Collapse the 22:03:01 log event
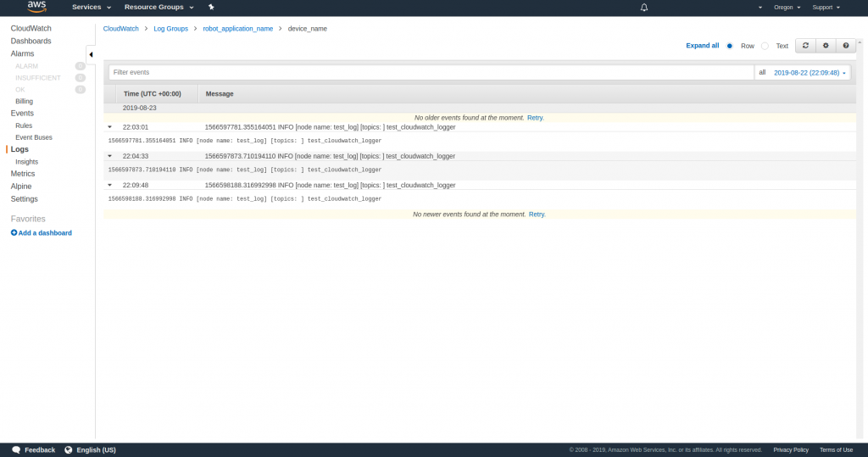The image size is (868, 457). 109,127
